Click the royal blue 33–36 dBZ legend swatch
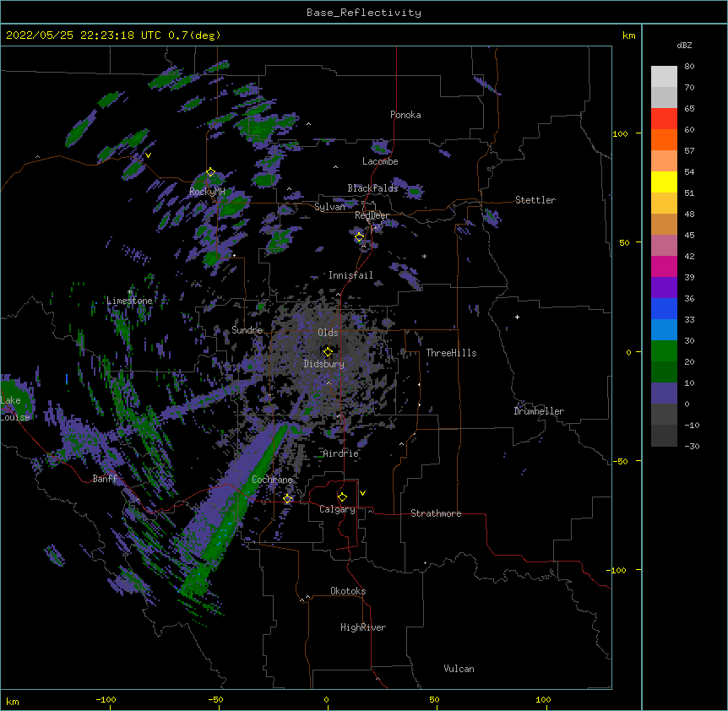The height and width of the screenshot is (711, 728). pyautogui.click(x=664, y=308)
